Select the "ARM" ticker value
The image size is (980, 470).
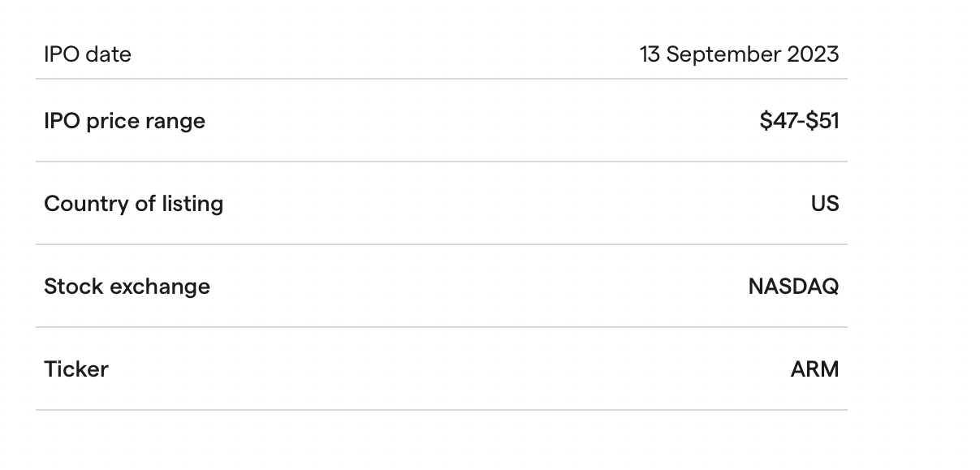814,369
